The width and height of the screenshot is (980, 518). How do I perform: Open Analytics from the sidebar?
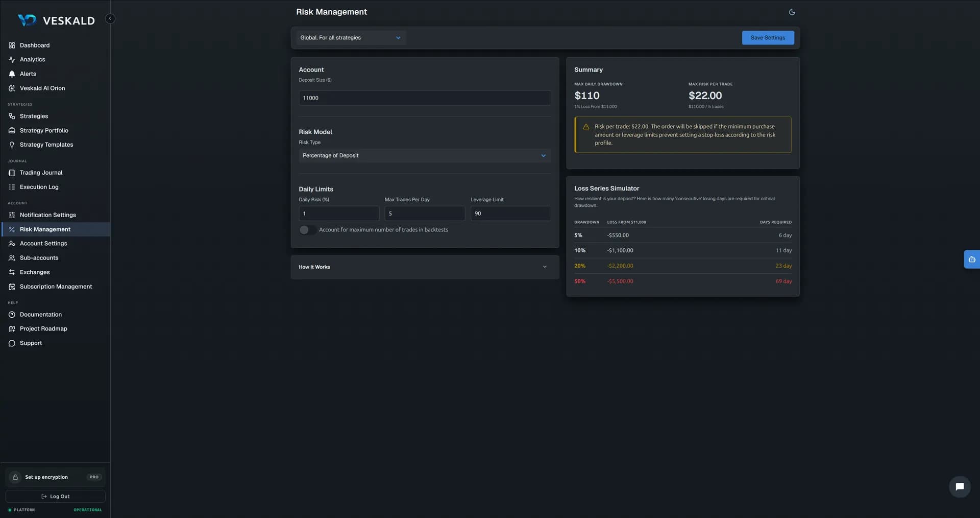point(55,60)
